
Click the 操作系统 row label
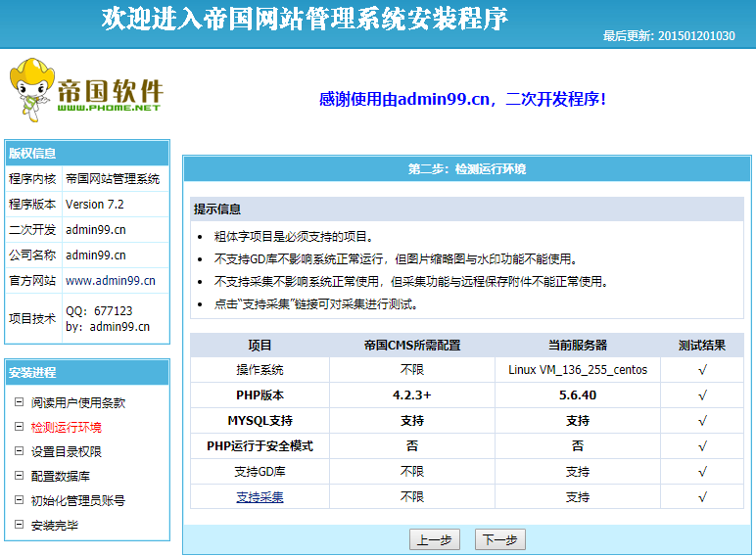pyautogui.click(x=260, y=370)
